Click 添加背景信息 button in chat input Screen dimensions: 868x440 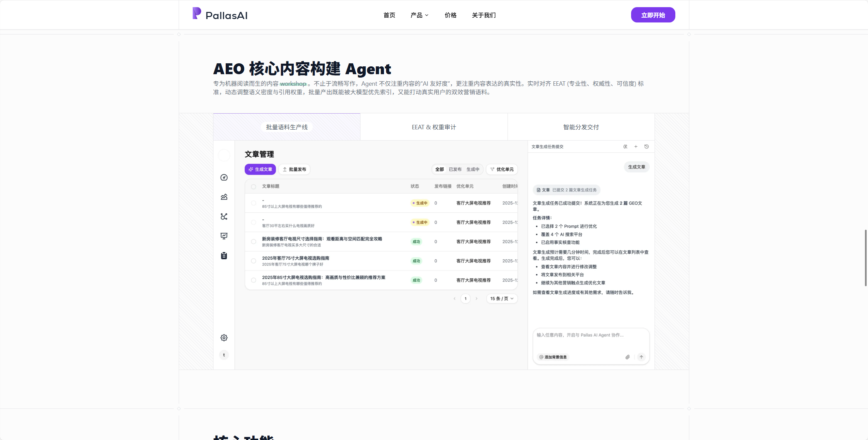pyautogui.click(x=553, y=357)
